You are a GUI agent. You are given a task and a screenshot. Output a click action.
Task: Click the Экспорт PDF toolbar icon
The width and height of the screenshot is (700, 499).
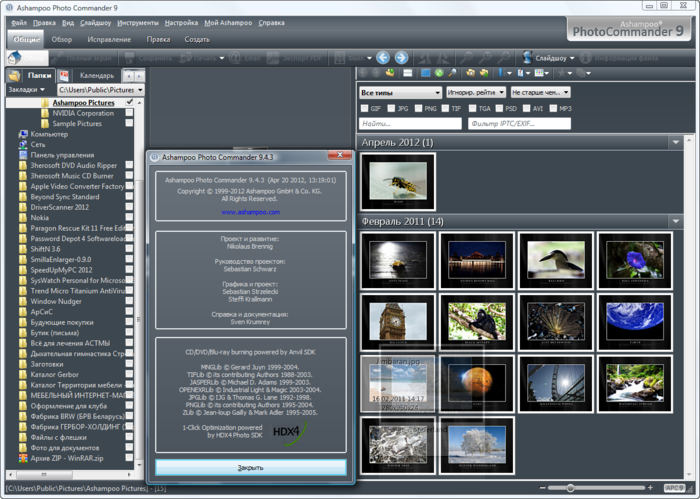pos(294,58)
